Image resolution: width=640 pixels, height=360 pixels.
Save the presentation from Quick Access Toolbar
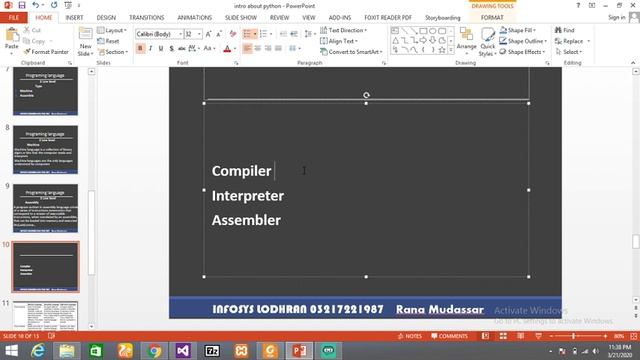click(x=22, y=5)
